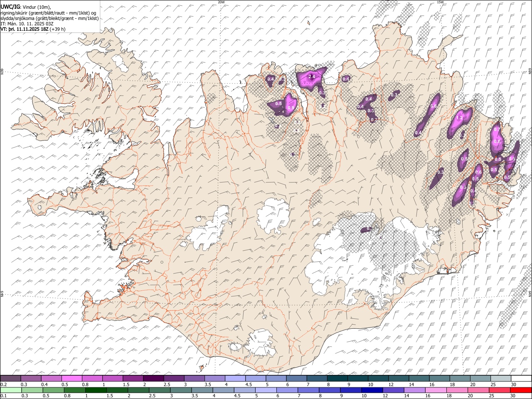Pick the violet 12 swatch in lower legend row

394,390
